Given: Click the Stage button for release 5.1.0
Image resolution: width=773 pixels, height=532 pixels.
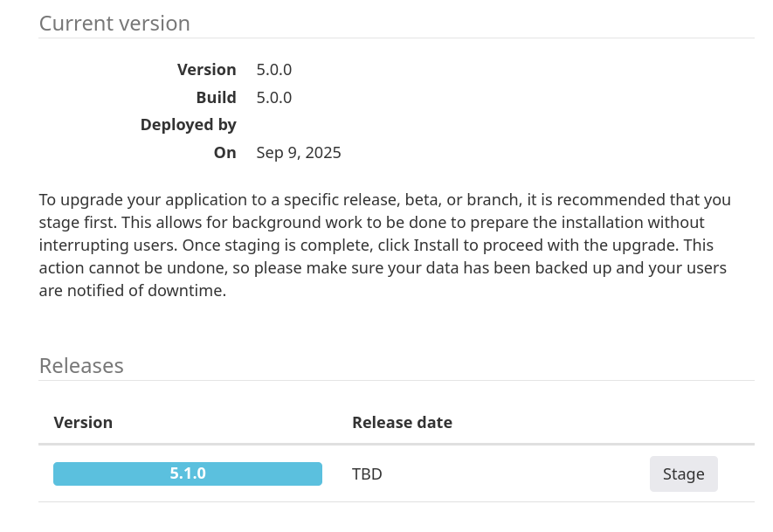Looking at the screenshot, I should point(683,473).
